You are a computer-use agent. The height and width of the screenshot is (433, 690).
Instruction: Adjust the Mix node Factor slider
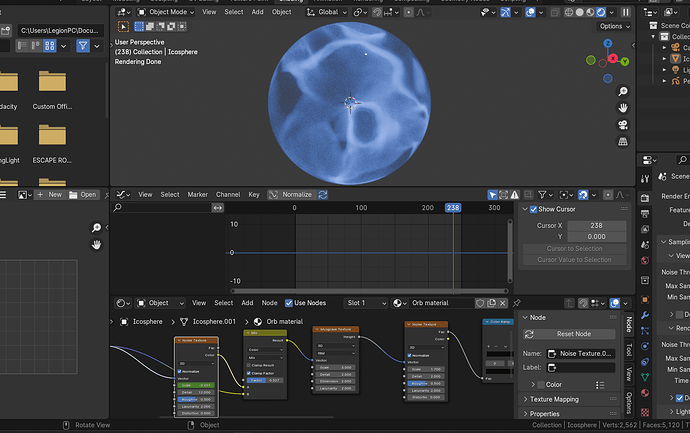coord(265,380)
